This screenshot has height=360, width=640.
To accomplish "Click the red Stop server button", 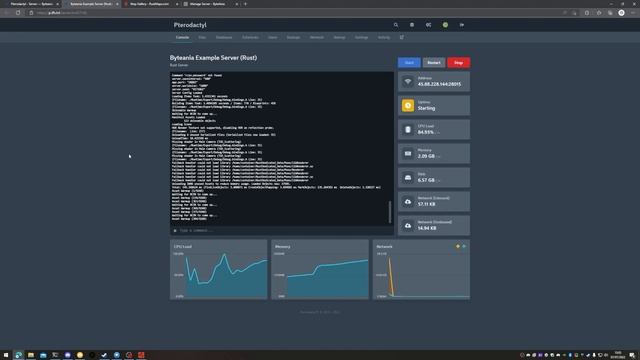I will [x=458, y=62].
